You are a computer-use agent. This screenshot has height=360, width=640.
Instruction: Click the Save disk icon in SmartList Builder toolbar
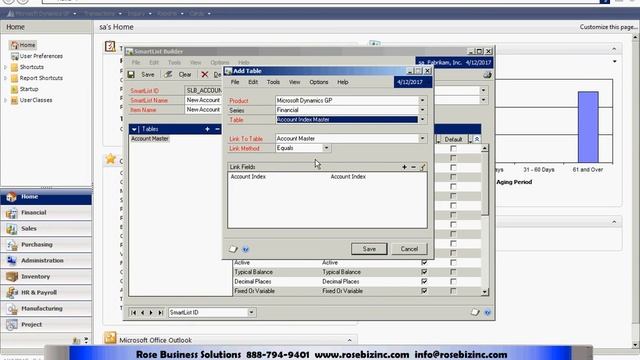pyautogui.click(x=131, y=74)
